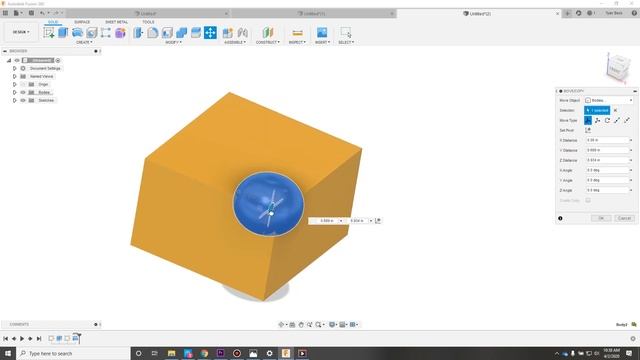Open the Modify menu dropdown
640x360 pixels.
(x=173, y=42)
